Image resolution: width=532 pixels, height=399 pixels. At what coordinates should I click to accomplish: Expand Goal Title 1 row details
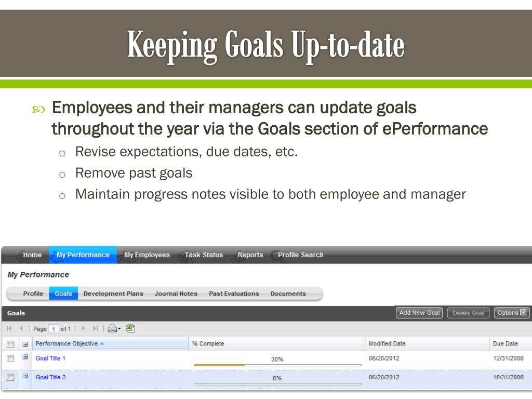click(x=25, y=357)
